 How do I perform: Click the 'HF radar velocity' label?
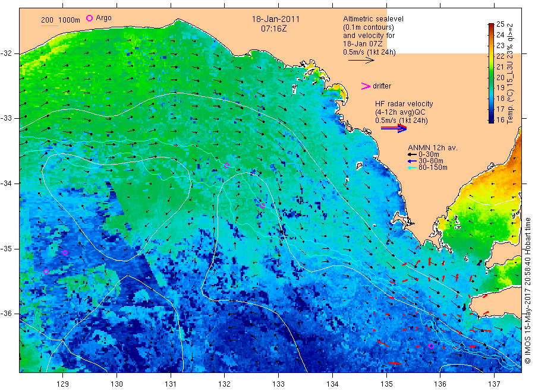tap(404, 103)
